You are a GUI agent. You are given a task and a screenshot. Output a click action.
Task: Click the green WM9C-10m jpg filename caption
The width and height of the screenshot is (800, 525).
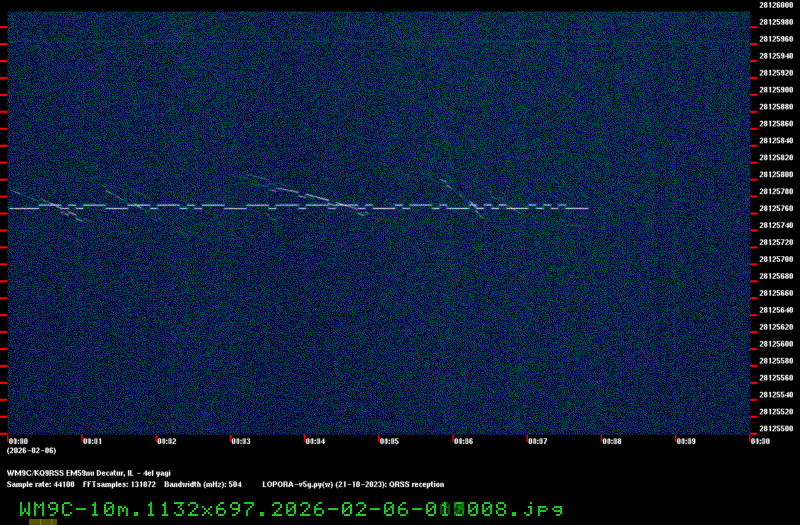[291, 509]
